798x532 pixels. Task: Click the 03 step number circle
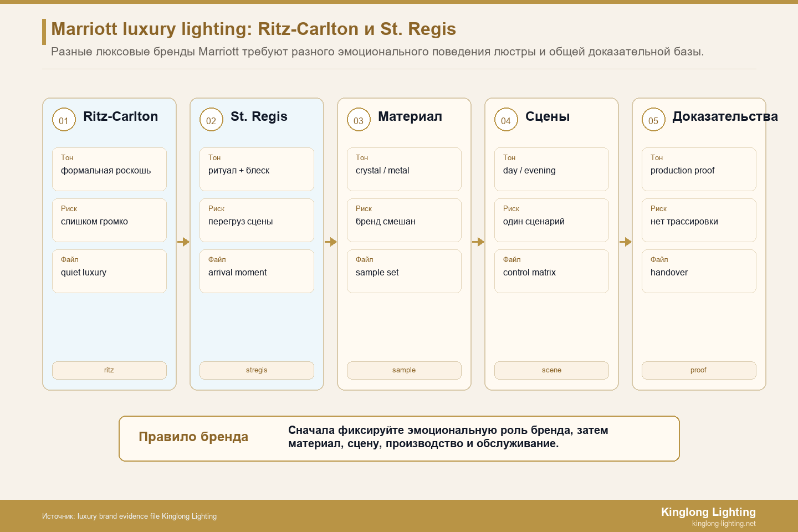[x=359, y=120]
